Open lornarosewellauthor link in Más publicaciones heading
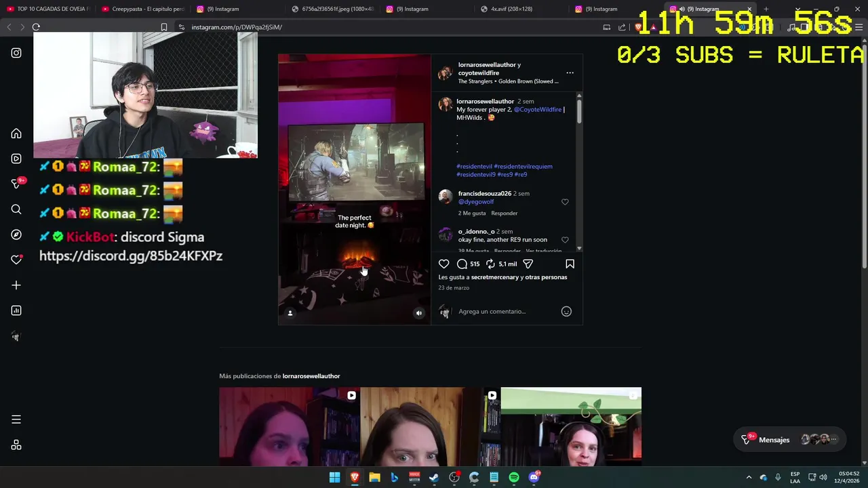868x488 pixels. coord(311,376)
